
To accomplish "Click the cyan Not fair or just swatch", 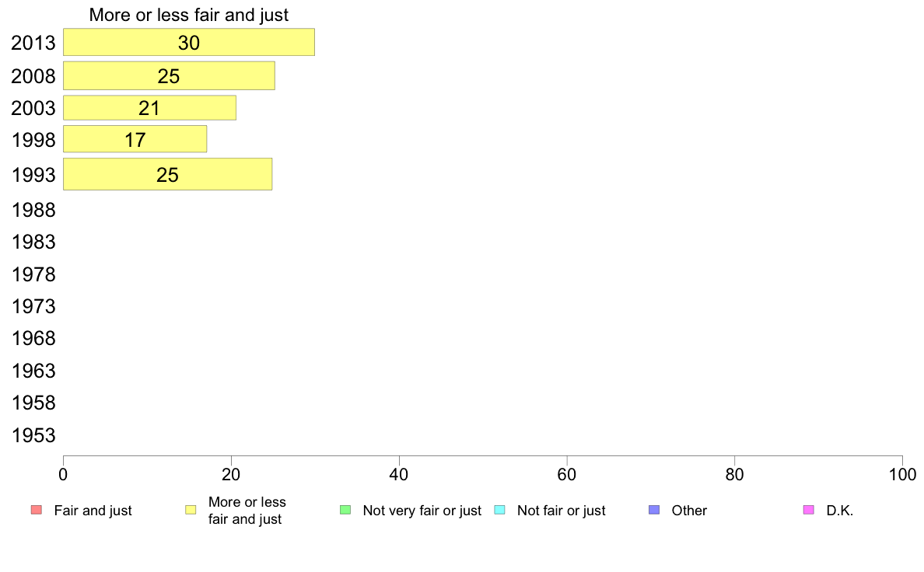I will click(499, 510).
